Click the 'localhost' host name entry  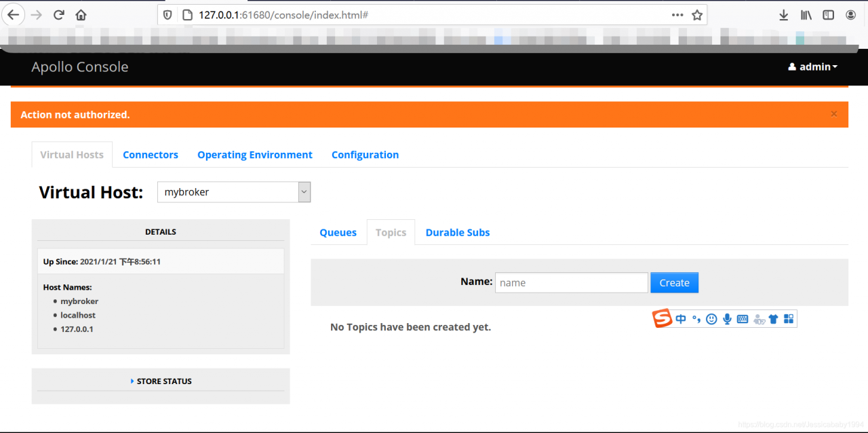pos(78,316)
